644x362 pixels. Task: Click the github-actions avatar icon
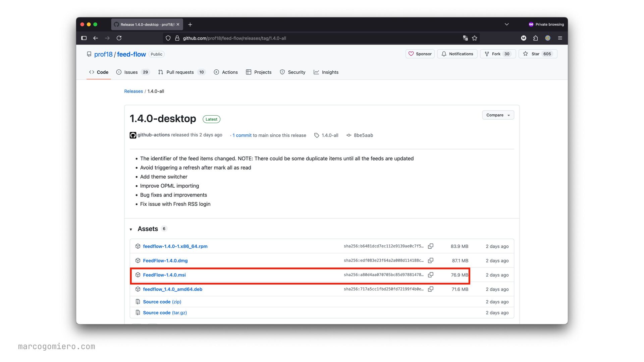(133, 135)
